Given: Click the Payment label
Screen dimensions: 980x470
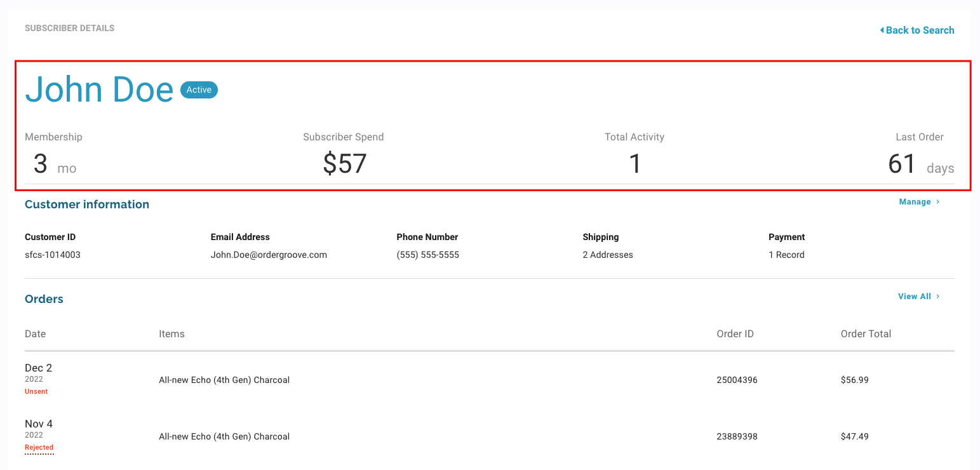Looking at the screenshot, I should coord(787,237).
